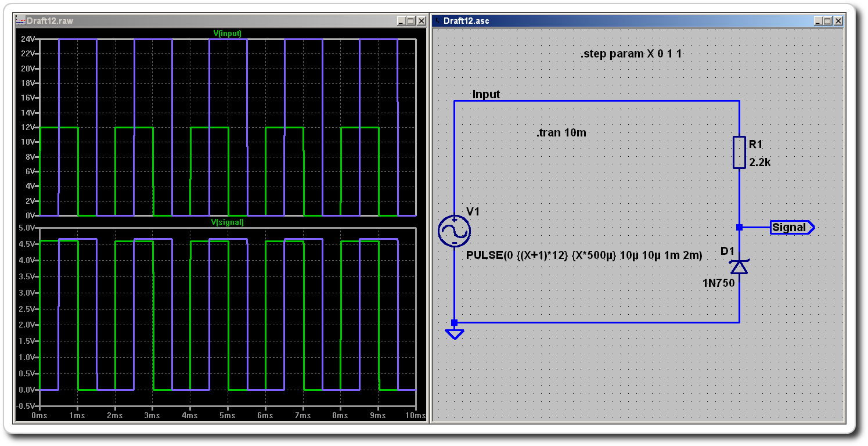Image resolution: width=868 pixels, height=446 pixels.
Task: Maximize the Draft12.asc schematic window
Action: [828, 21]
